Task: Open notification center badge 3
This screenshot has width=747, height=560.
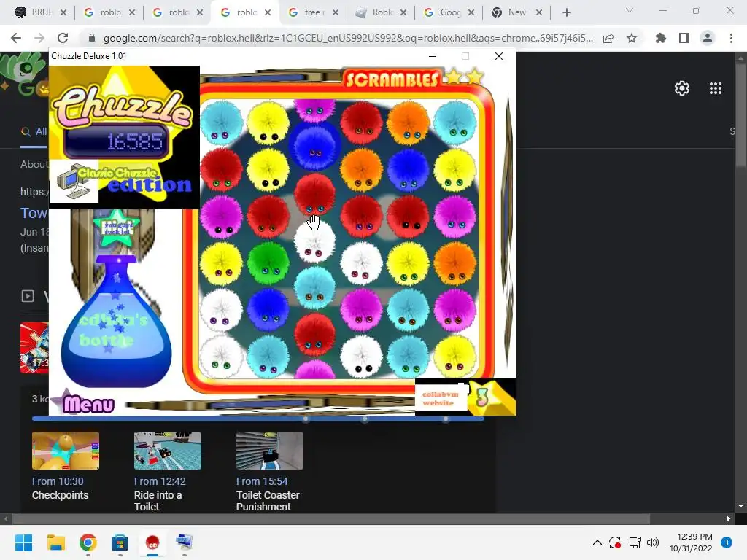Action: click(726, 542)
